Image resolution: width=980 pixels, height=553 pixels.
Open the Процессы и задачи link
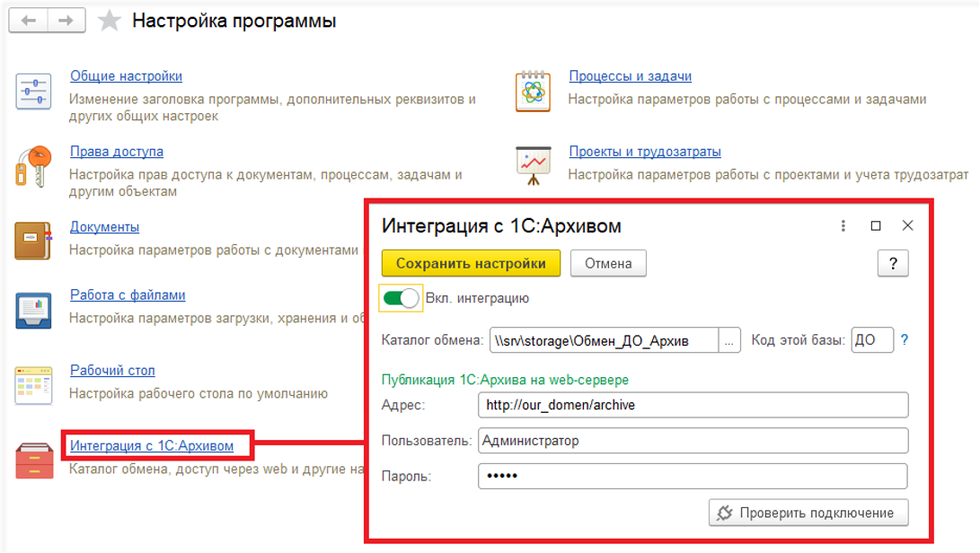pos(630,76)
